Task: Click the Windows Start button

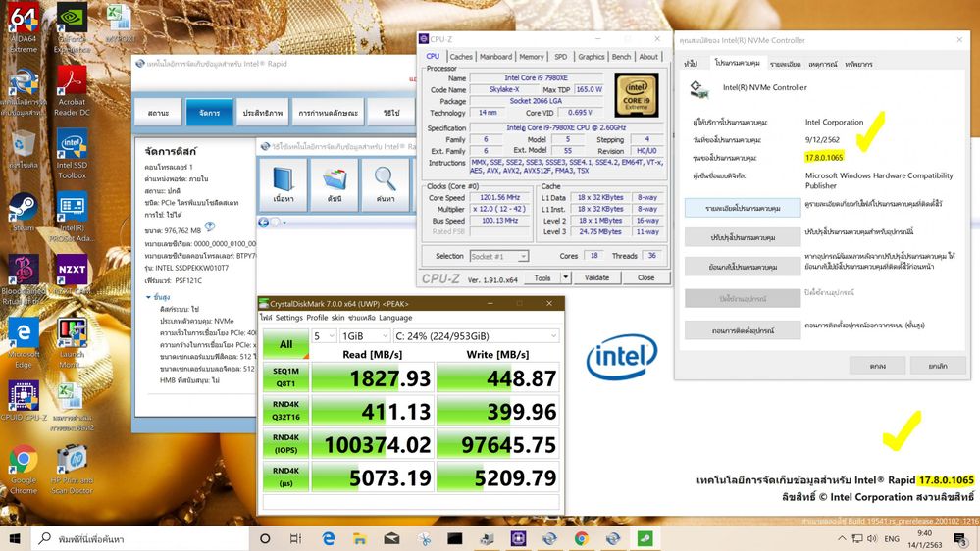Action: [x=16, y=538]
